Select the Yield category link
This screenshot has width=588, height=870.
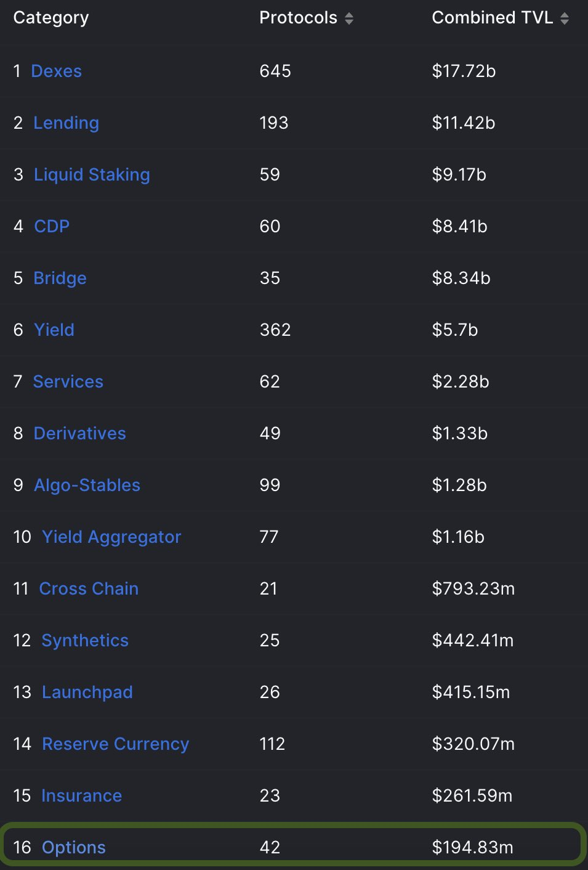54,330
